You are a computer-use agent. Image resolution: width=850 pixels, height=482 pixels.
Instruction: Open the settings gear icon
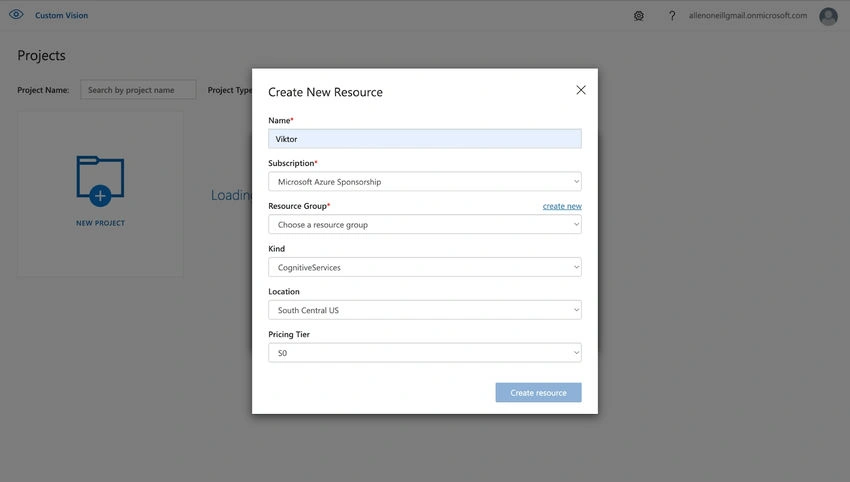639,16
